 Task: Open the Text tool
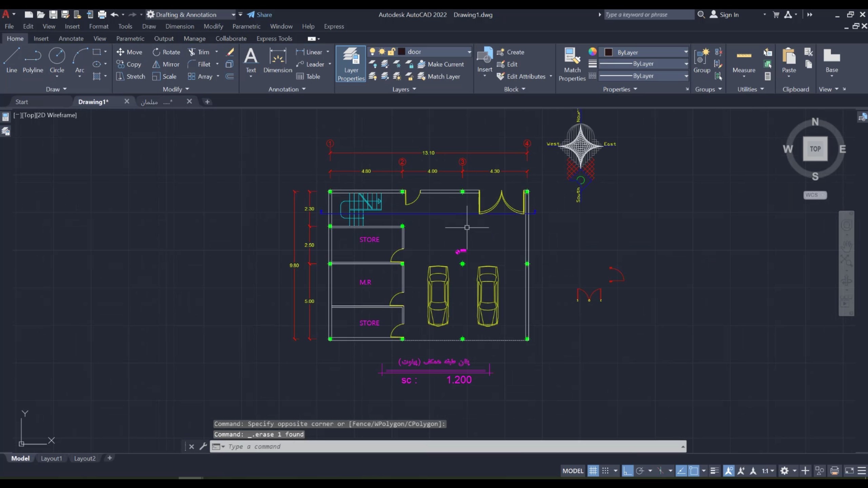click(x=251, y=61)
